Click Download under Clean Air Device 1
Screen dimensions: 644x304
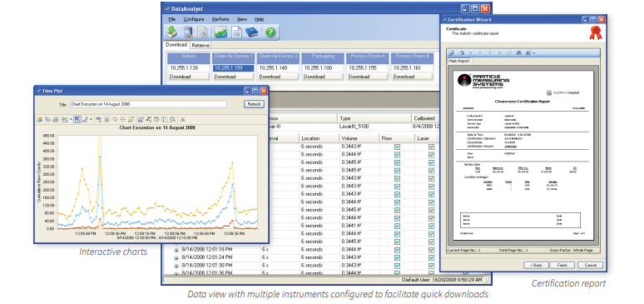click(233, 77)
